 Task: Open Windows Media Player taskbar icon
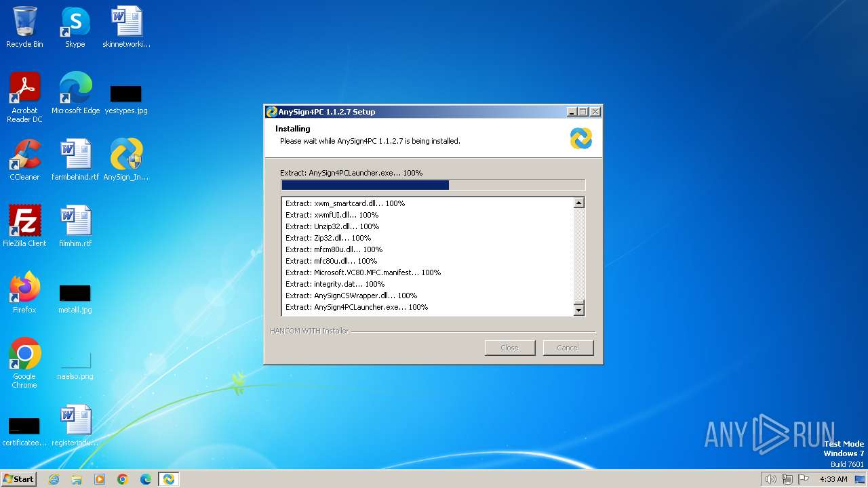[x=100, y=479]
